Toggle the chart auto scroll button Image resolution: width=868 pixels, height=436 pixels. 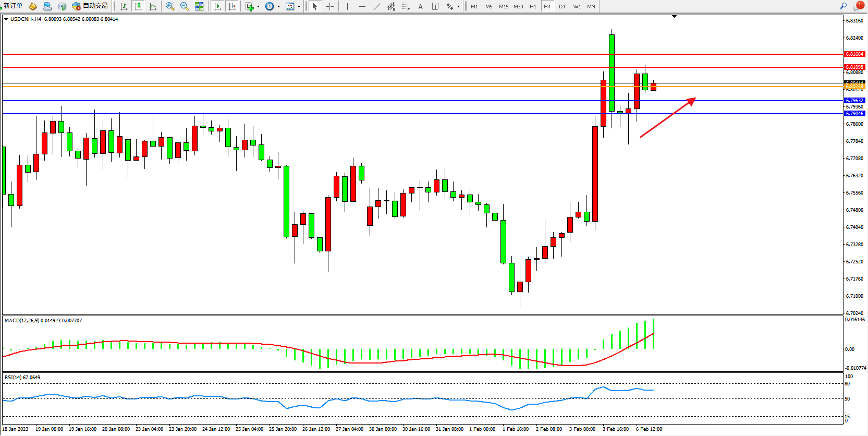click(x=217, y=6)
